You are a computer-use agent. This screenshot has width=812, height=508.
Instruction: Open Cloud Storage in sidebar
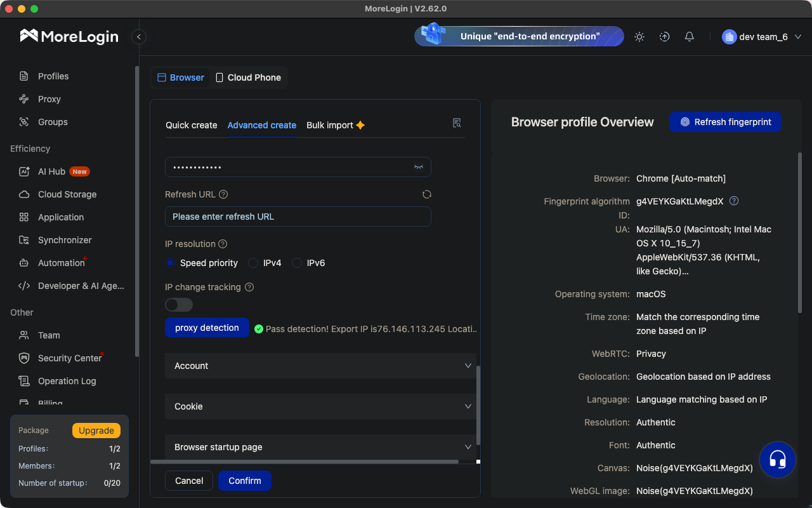click(x=69, y=194)
